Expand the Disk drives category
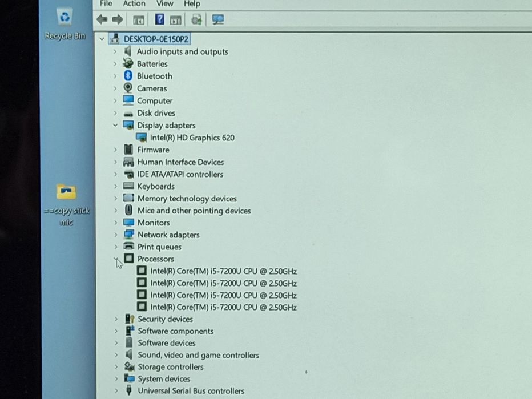532x399 pixels. click(x=115, y=113)
